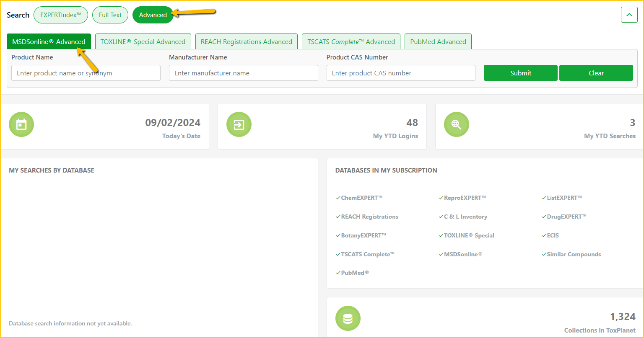Open ChemEXPERT in the subscription list

(361, 198)
